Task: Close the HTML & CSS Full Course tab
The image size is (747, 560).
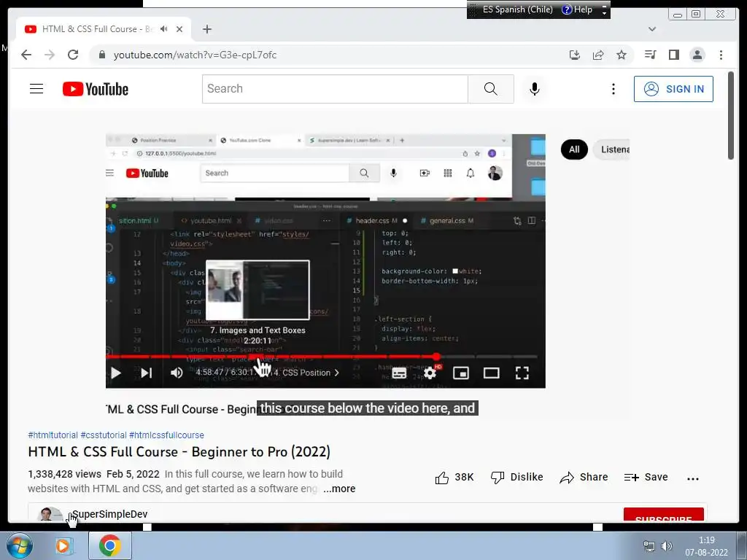Action: point(179,29)
